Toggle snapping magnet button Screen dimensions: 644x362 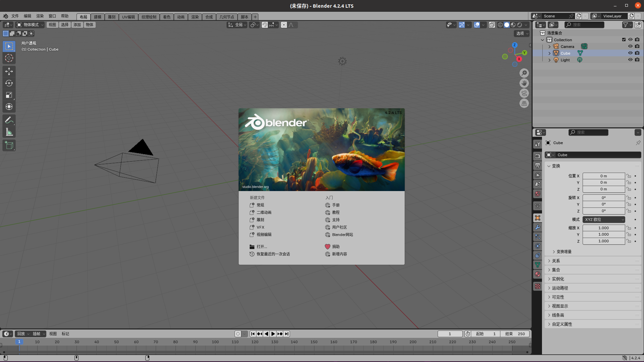pos(265,25)
